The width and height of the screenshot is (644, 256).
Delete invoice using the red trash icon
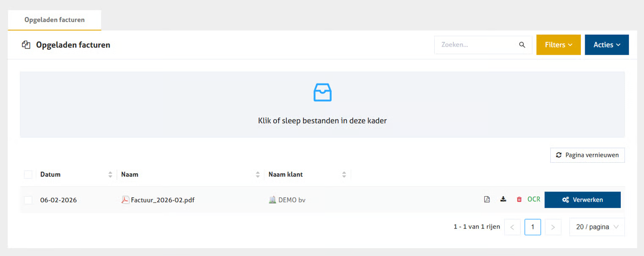pos(519,199)
